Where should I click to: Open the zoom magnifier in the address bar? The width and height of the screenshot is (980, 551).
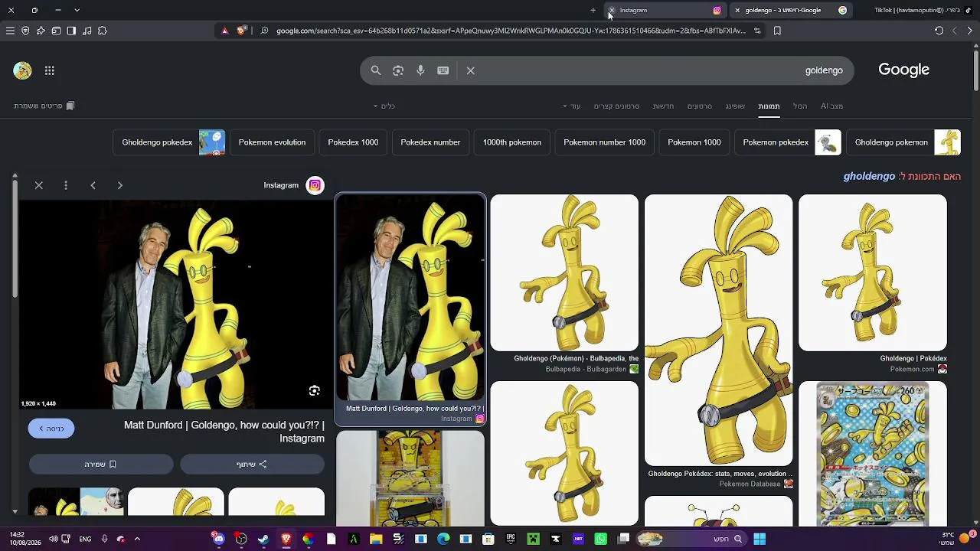pos(264,31)
